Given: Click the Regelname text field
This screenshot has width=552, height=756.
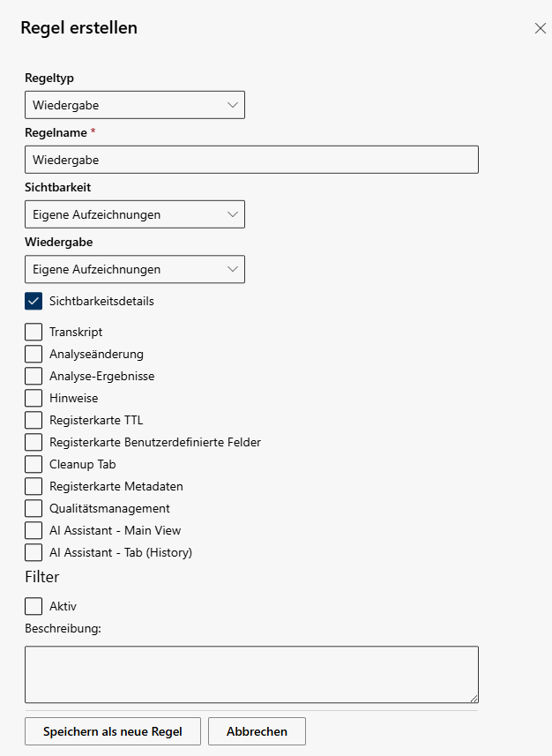Looking at the screenshot, I should (x=251, y=160).
